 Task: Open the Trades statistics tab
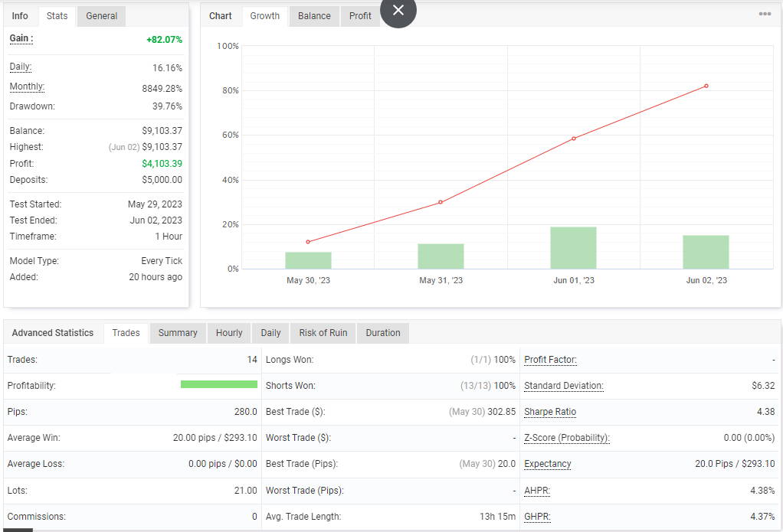pyautogui.click(x=126, y=333)
